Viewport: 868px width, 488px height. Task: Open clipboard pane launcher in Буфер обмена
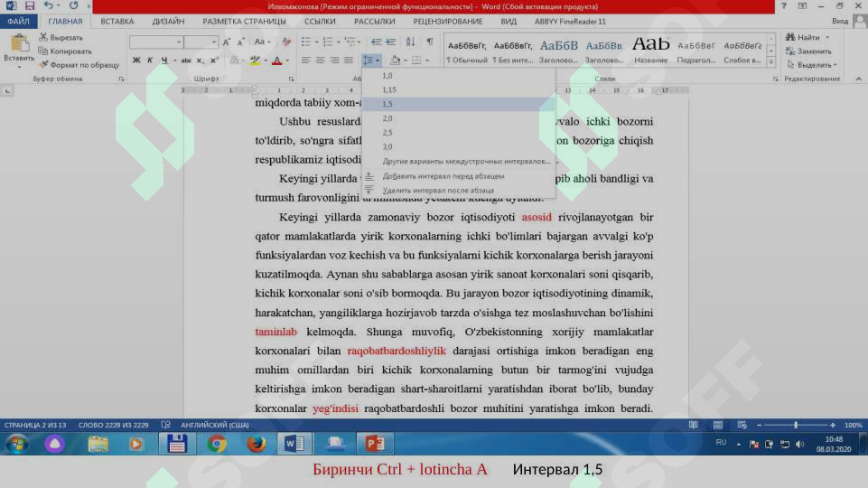[121, 80]
